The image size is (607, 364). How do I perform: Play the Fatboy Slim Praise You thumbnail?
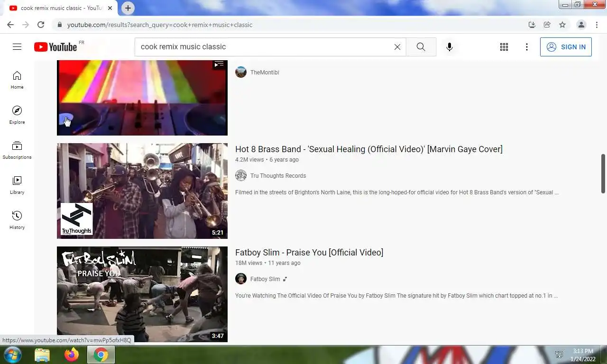142,294
